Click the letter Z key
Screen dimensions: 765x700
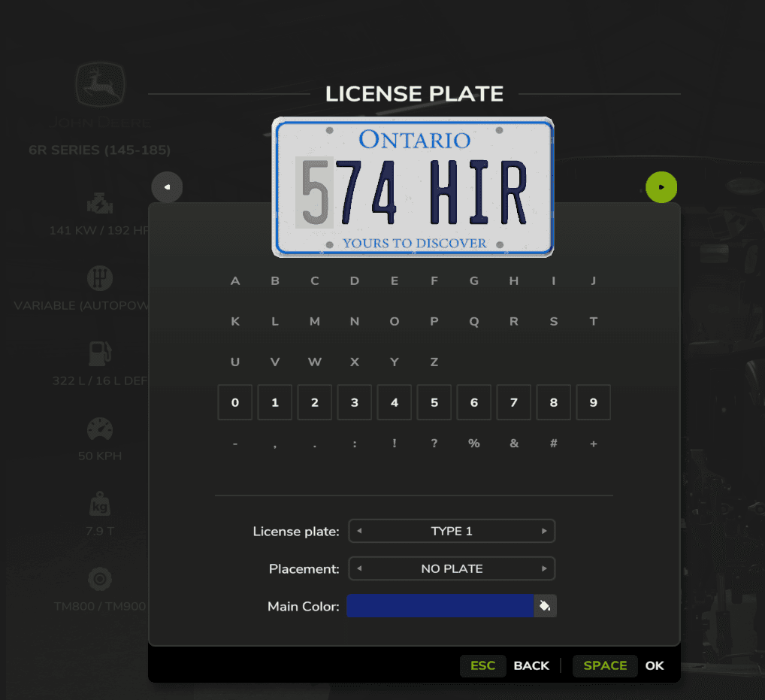click(434, 362)
